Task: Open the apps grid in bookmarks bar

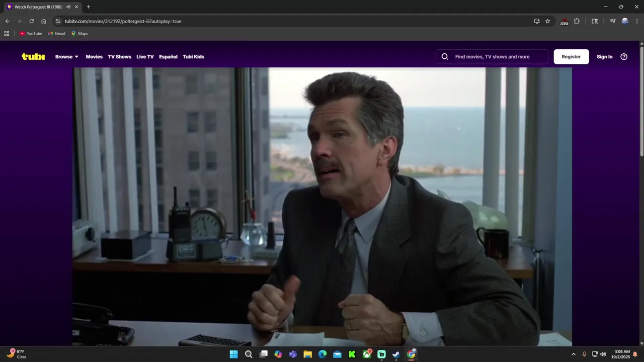Action: pos(7,34)
